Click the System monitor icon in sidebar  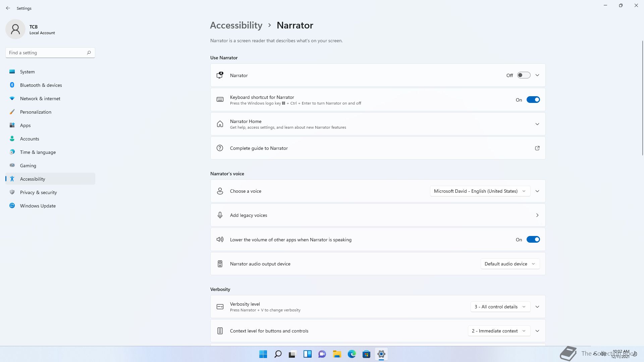[12, 71]
